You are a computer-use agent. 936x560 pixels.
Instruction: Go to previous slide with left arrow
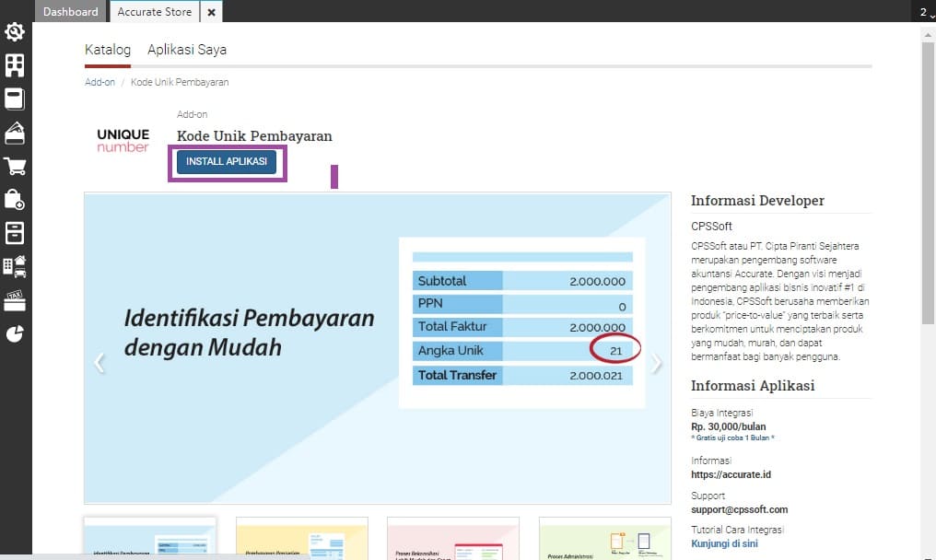click(99, 363)
